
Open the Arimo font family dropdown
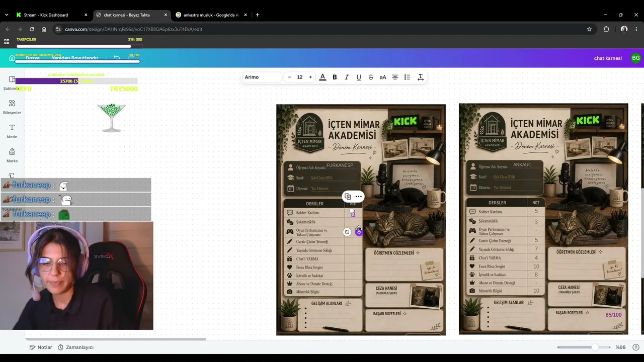tap(262, 77)
